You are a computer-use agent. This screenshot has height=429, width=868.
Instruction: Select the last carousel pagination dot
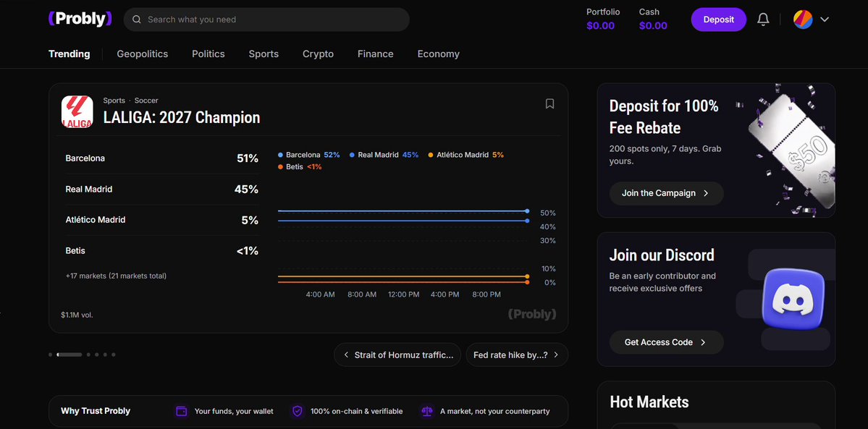[114, 354]
